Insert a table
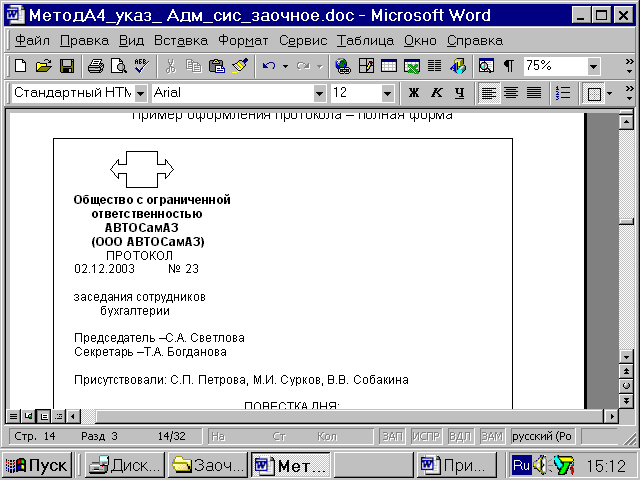 [x=389, y=66]
